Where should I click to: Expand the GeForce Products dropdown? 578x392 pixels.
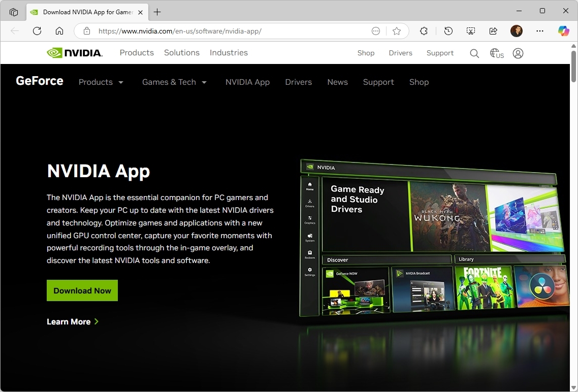[x=101, y=82]
